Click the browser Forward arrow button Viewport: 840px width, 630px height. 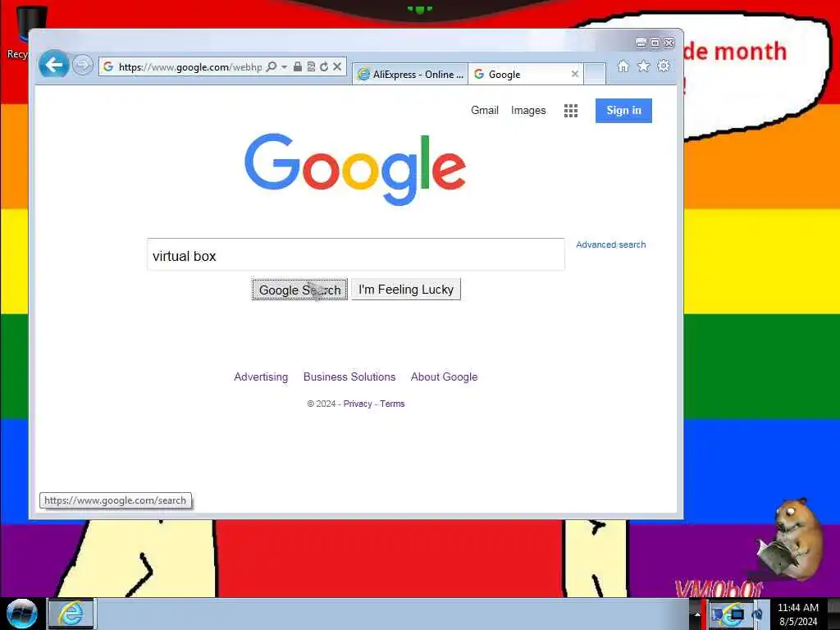[83, 66]
